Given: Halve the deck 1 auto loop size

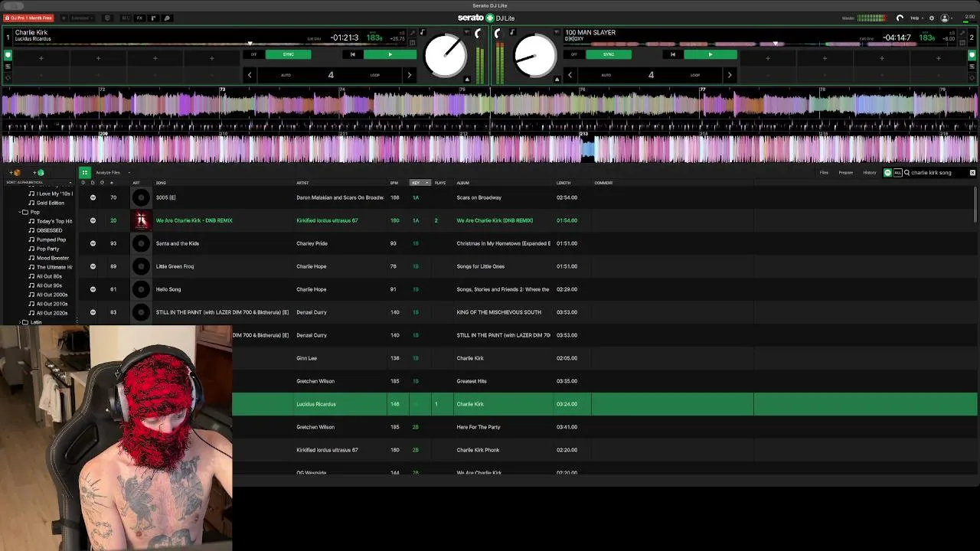Looking at the screenshot, I should click(250, 75).
